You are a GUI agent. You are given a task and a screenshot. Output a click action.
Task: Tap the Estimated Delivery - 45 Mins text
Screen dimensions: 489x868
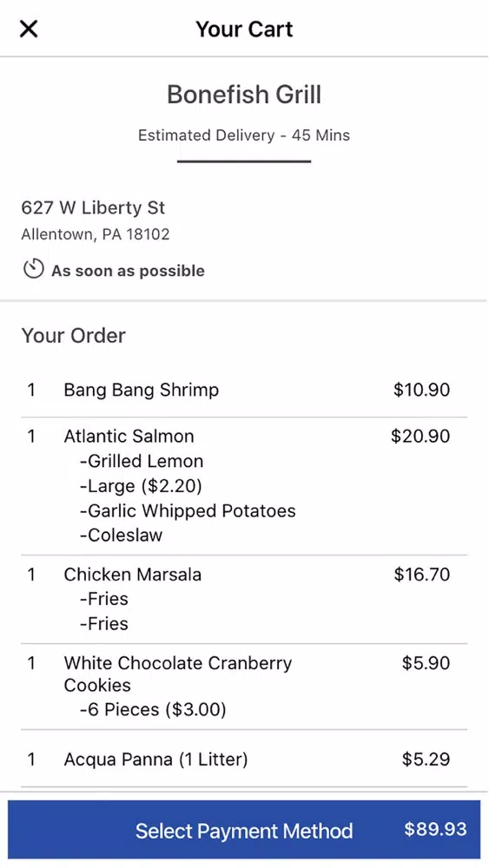pos(244,135)
